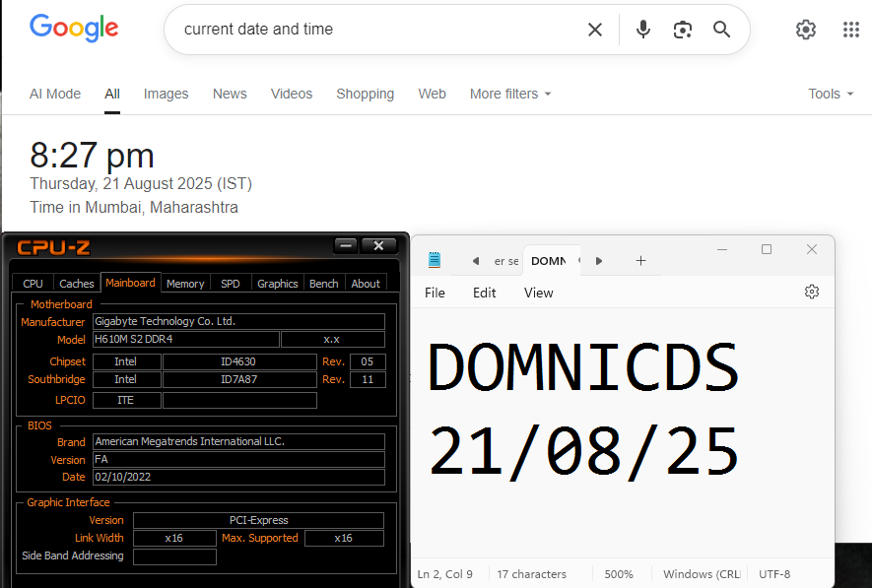872x588 pixels.
Task: Expand the More filters dropdown
Action: 510,94
